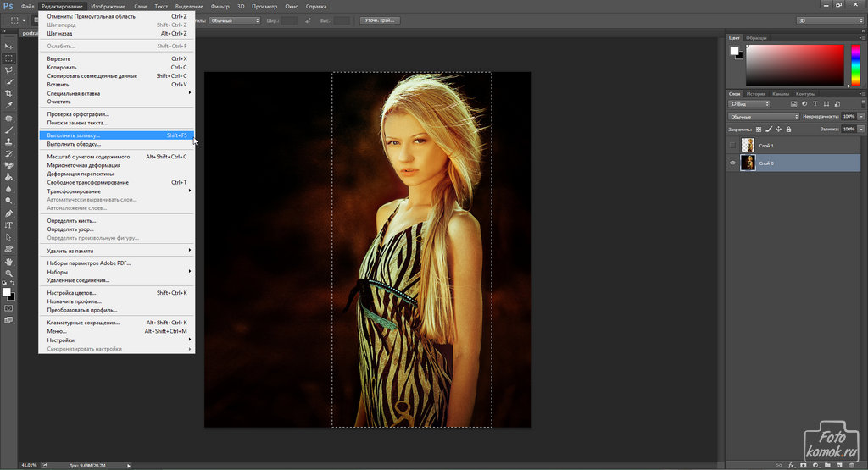
Task: Open the blend mode dropdown Обычные
Action: pos(763,116)
